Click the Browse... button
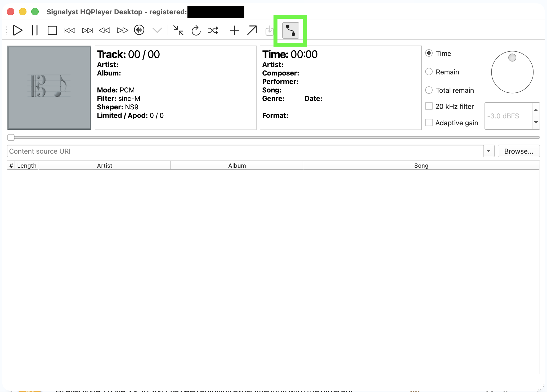The image size is (547, 392). (519, 151)
